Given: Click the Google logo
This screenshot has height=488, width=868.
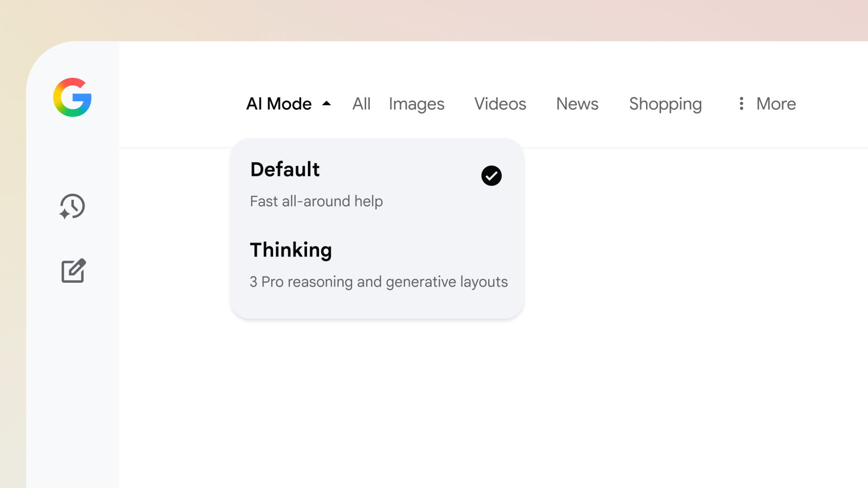Looking at the screenshot, I should pos(72,98).
